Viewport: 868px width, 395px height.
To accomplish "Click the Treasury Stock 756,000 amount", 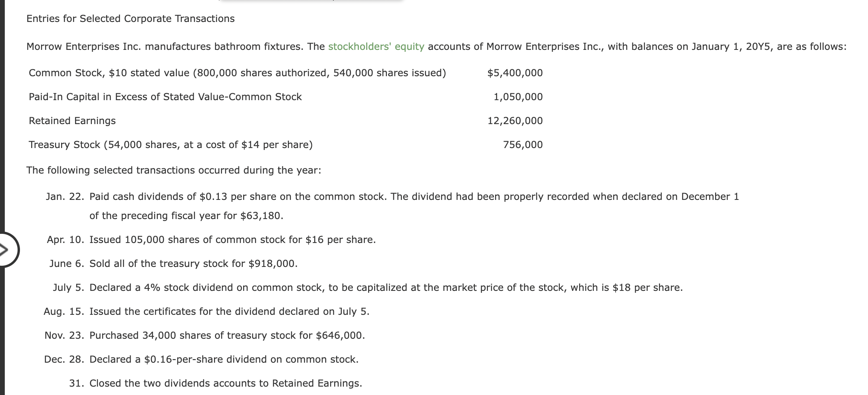I will (x=523, y=145).
